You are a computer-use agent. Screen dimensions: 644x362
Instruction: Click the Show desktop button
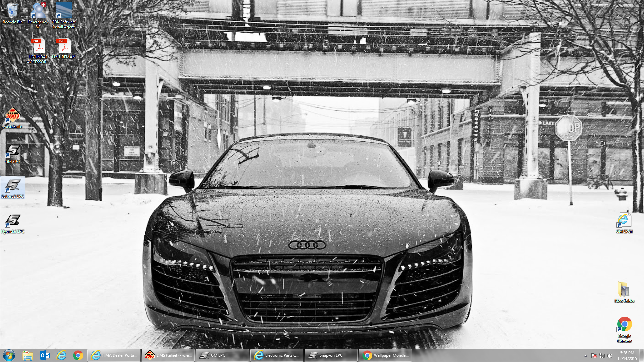[x=642, y=355]
